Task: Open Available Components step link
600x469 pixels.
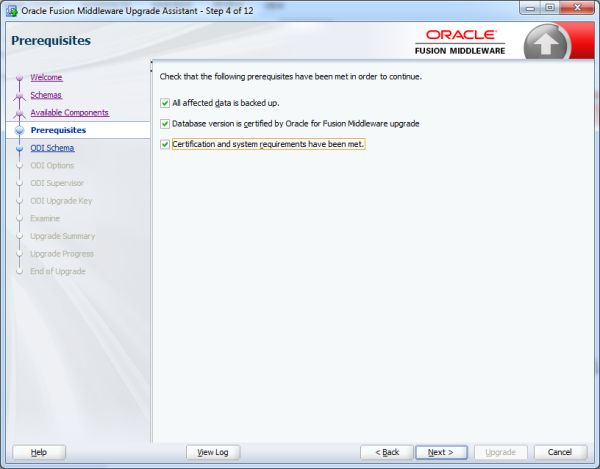Action: (70, 112)
